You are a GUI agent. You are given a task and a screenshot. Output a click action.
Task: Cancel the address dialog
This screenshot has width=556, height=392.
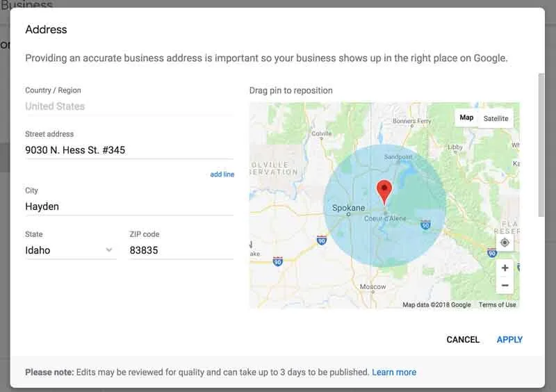(x=463, y=339)
